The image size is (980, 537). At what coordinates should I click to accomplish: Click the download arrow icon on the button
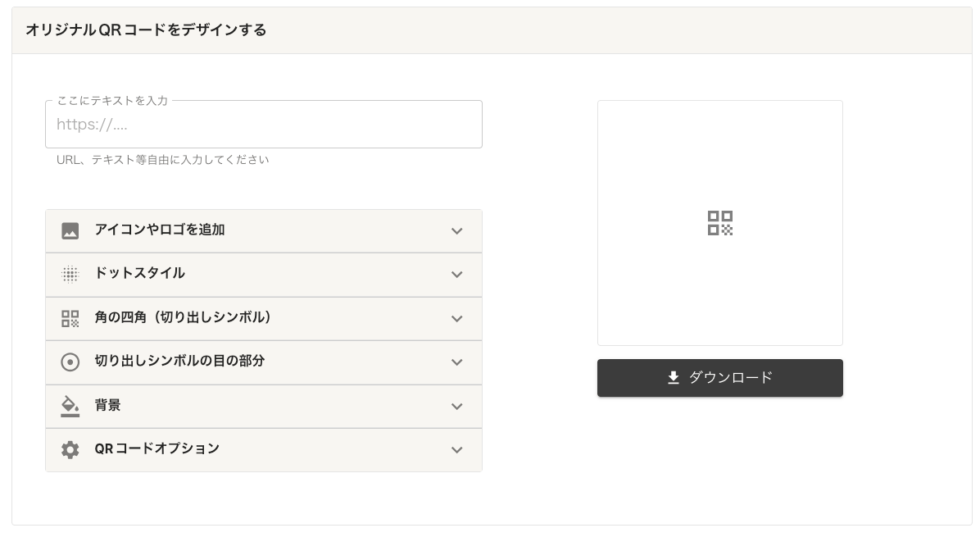(x=674, y=378)
